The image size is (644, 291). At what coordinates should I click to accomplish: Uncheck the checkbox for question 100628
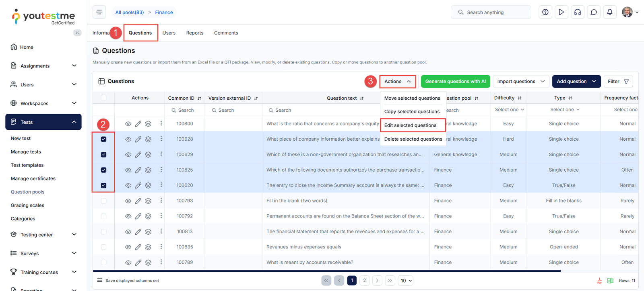(103, 139)
